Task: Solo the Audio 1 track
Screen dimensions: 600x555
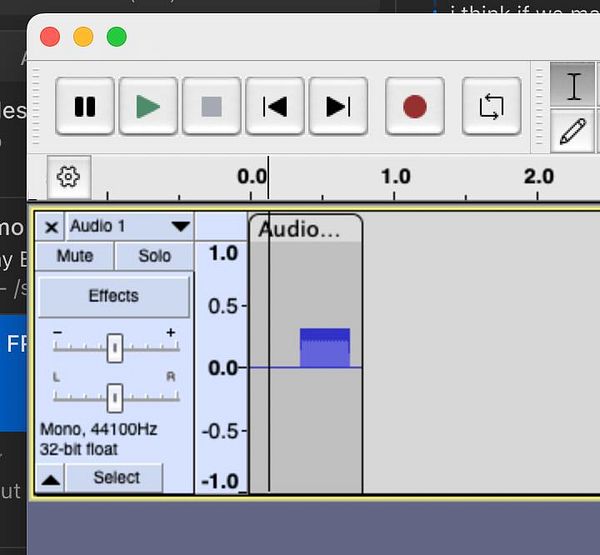Action: (x=155, y=256)
